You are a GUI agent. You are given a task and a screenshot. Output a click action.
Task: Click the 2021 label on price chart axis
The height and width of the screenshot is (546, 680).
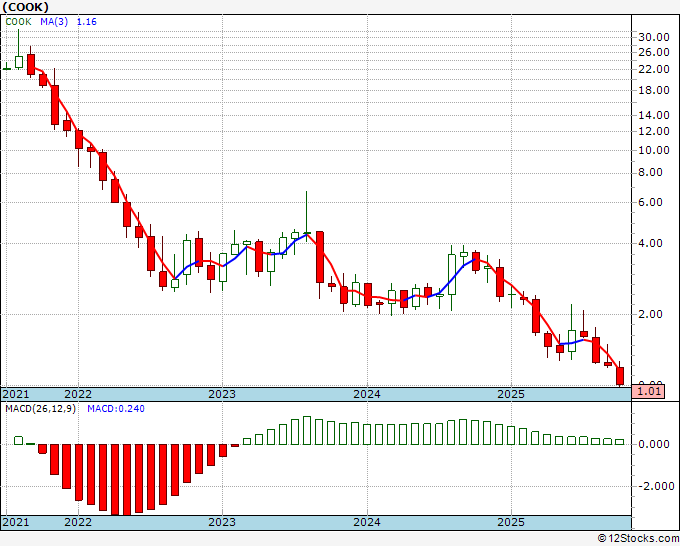coord(16,394)
